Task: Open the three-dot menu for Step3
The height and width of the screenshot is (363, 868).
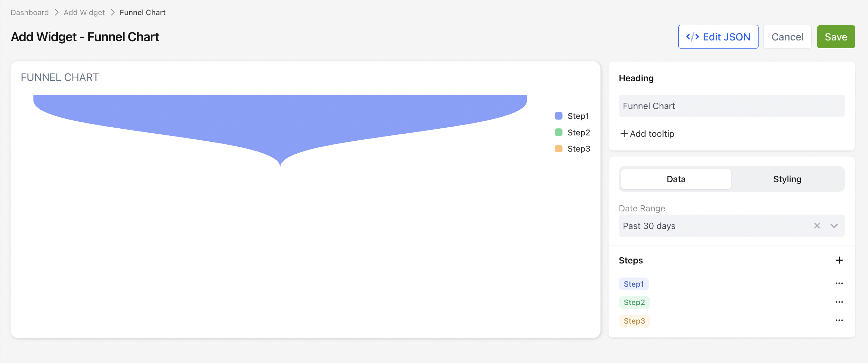Action: pos(839,320)
